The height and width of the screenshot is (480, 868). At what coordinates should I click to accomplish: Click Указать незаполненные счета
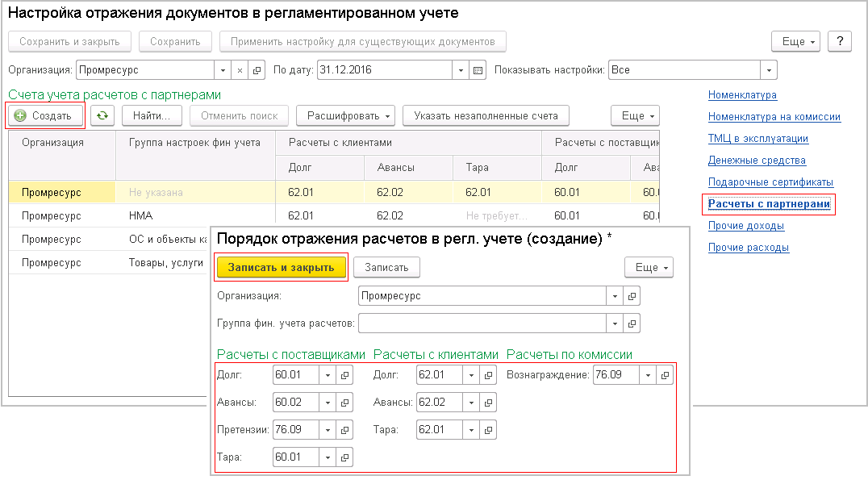click(x=486, y=115)
